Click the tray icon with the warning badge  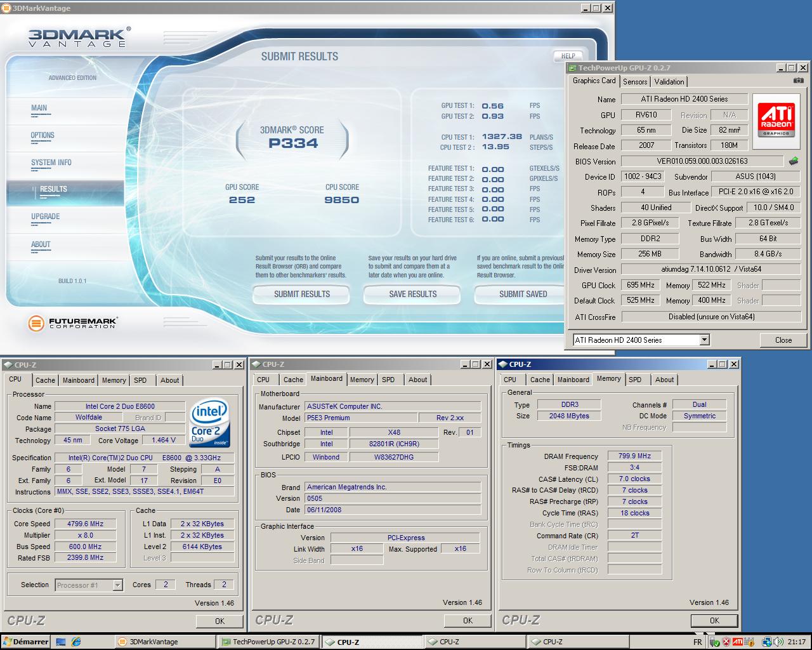pyautogui.click(x=749, y=642)
